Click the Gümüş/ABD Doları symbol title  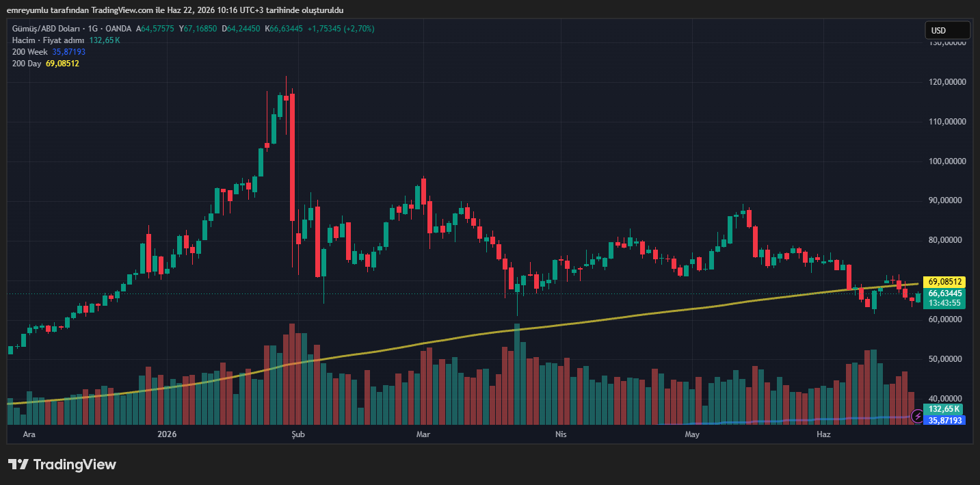(47, 29)
